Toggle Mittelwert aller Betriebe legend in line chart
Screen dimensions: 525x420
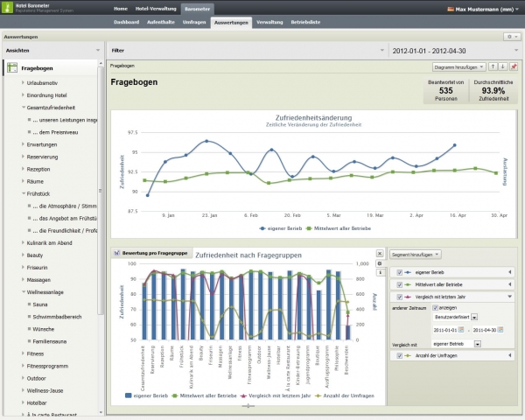(x=339, y=228)
